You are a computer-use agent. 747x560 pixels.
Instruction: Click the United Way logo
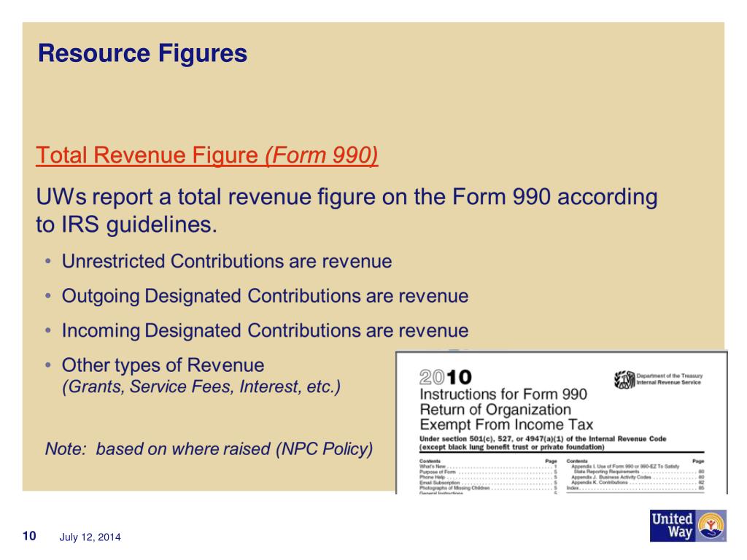[x=688, y=526]
